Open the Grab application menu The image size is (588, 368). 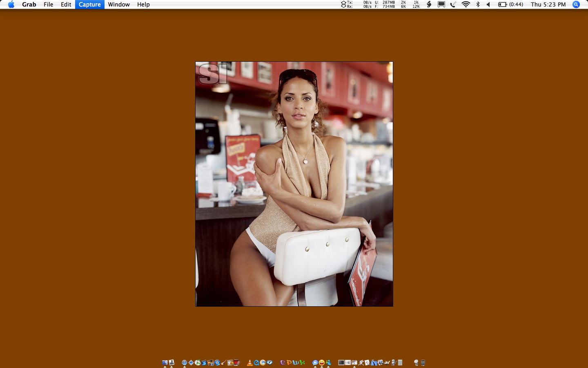point(29,4)
